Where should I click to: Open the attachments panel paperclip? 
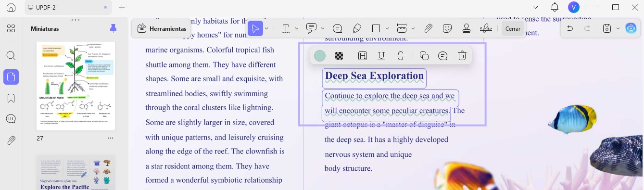[11, 140]
